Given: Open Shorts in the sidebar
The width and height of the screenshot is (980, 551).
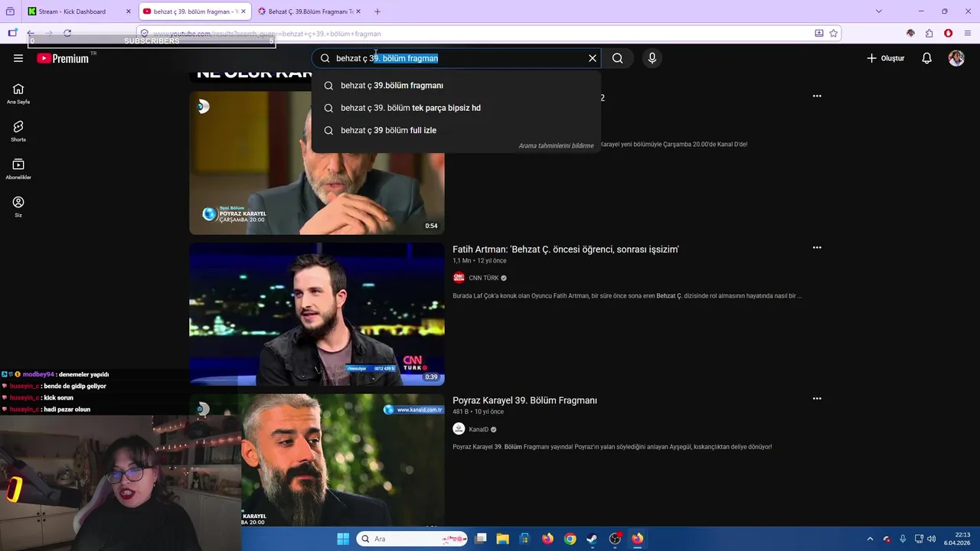Looking at the screenshot, I should pos(18,131).
